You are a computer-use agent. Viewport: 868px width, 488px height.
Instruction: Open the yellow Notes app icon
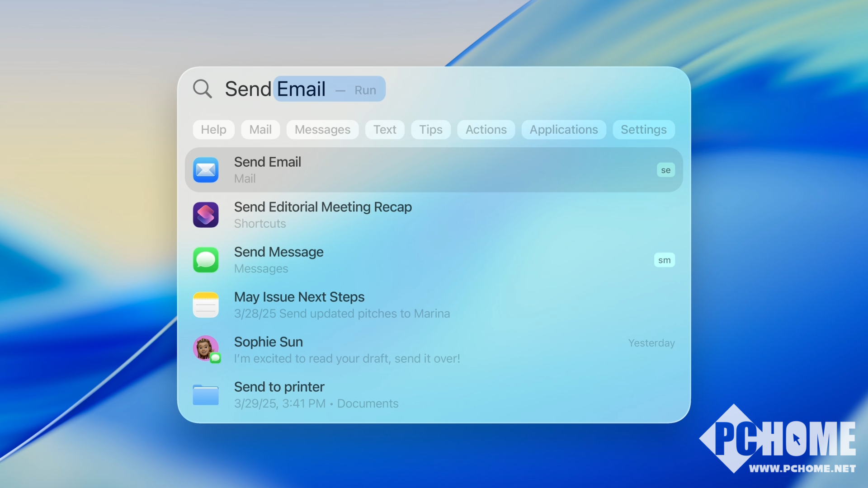click(x=206, y=305)
